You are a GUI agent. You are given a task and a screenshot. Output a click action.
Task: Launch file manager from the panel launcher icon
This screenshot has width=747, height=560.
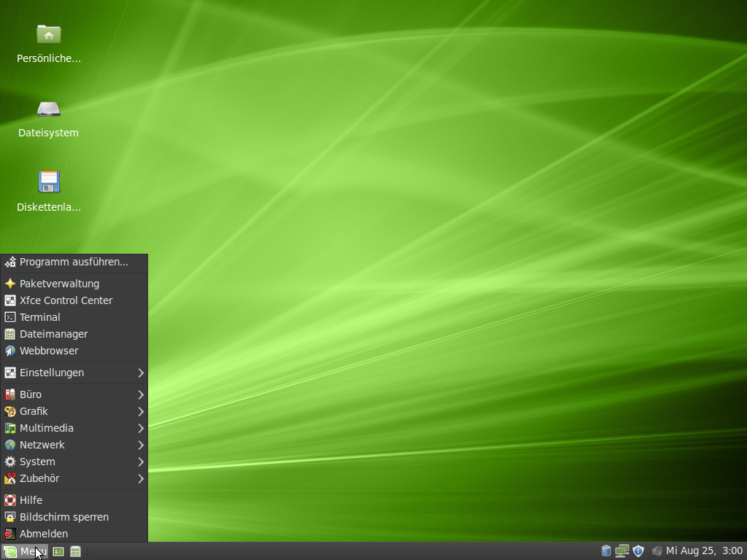tap(75, 551)
